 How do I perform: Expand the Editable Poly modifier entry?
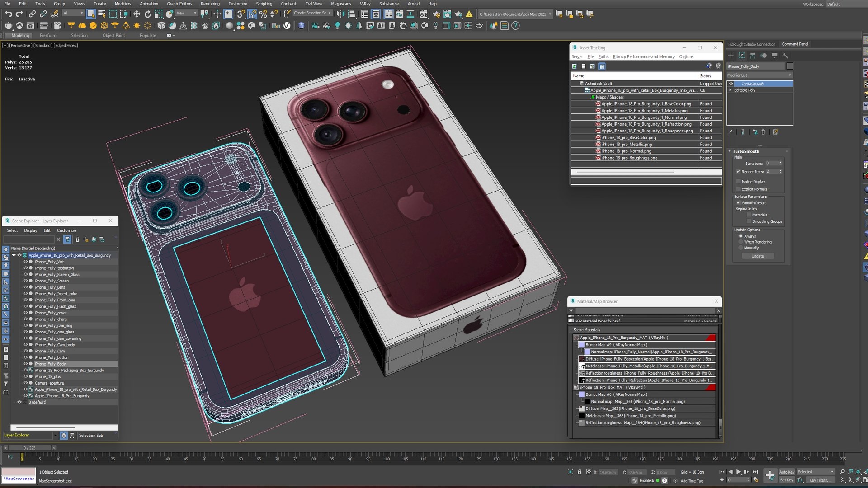pos(731,90)
